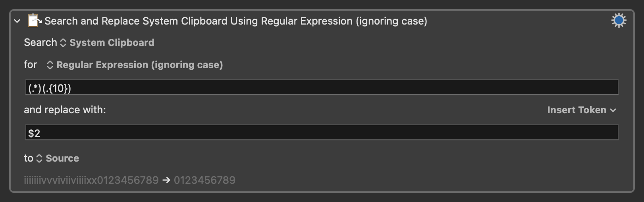Focus the search pattern field containing (.*)(.{10})
The image size is (644, 202).
coord(322,88)
